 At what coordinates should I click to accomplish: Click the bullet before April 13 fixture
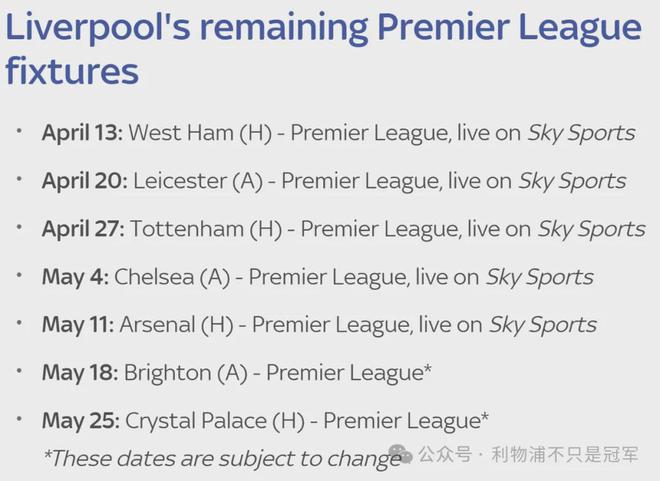[x=19, y=131]
